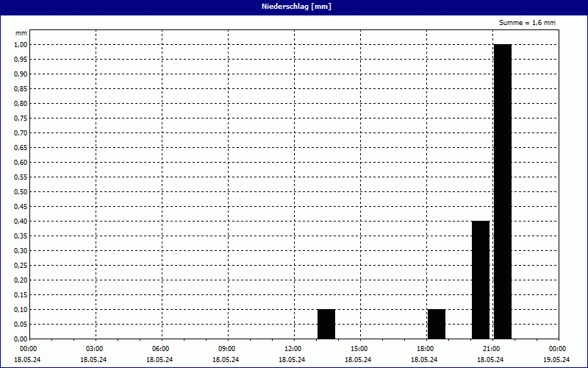Click the 09:00 time label
The width and height of the screenshot is (588, 368).
point(227,349)
